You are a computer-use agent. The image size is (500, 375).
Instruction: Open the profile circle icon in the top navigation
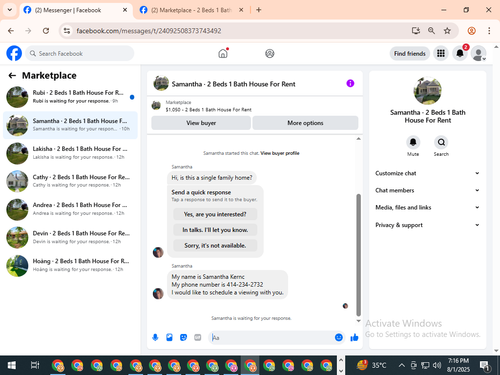(x=270, y=53)
